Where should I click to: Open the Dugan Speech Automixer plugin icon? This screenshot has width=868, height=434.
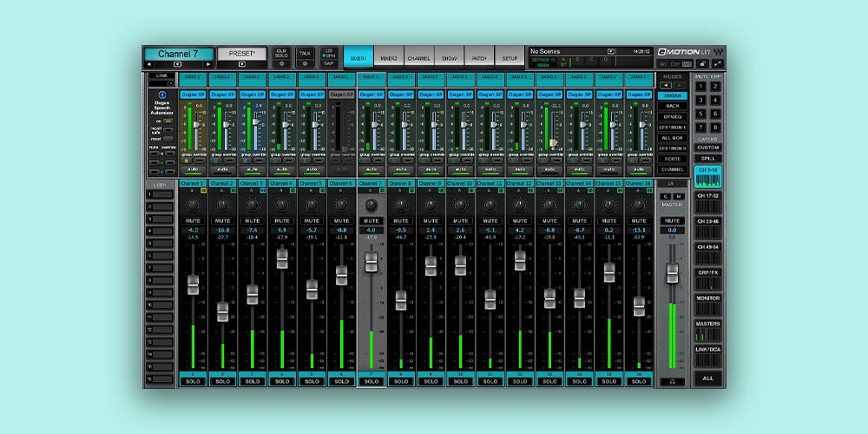[x=162, y=95]
